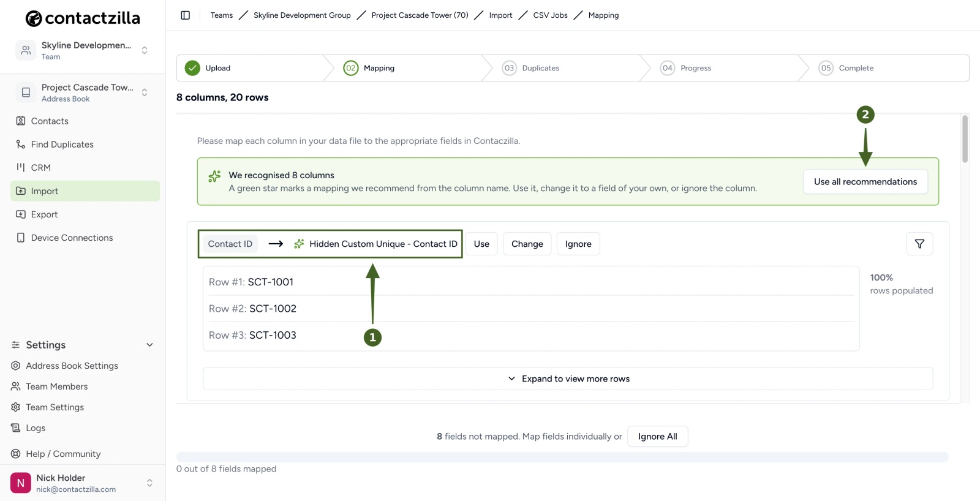Select Row #1 value SCT-1001
The width and height of the screenshot is (980, 501).
point(270,282)
